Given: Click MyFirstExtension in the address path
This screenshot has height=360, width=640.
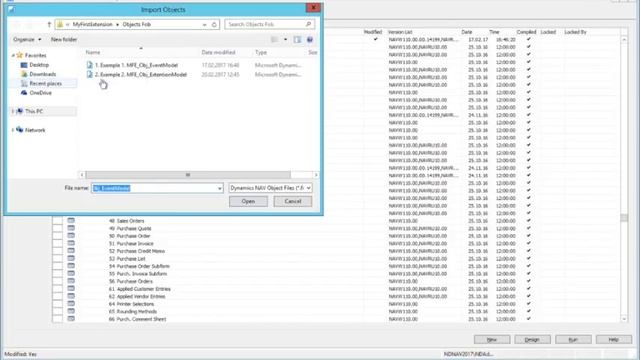Looking at the screenshot, I should (92, 24).
